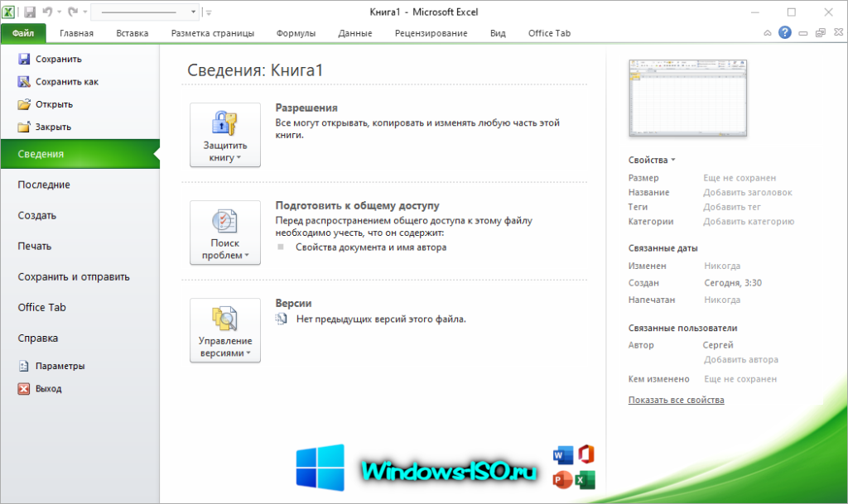Choose Сохранить как in the sidebar
This screenshot has width=848, height=504.
(59, 82)
